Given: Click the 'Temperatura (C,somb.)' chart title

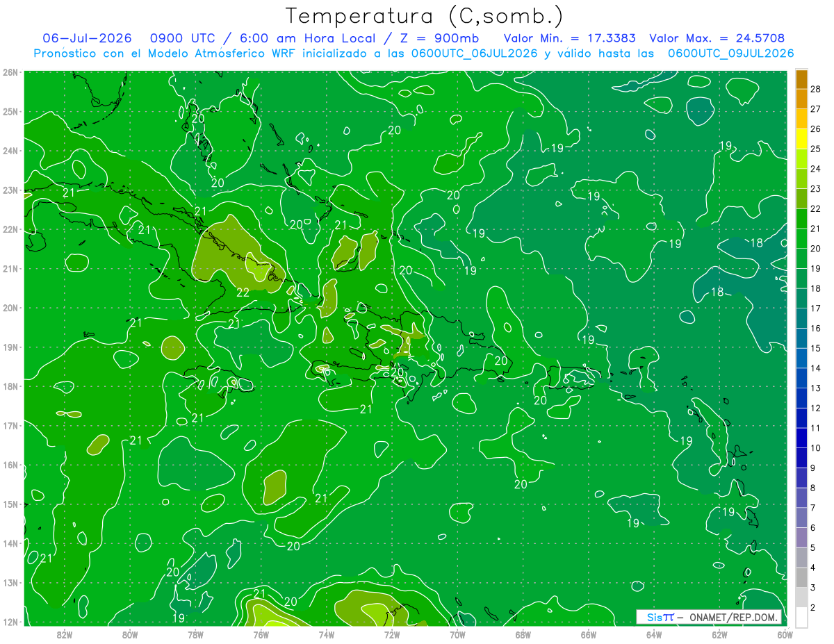Looking at the screenshot, I should [x=424, y=16].
